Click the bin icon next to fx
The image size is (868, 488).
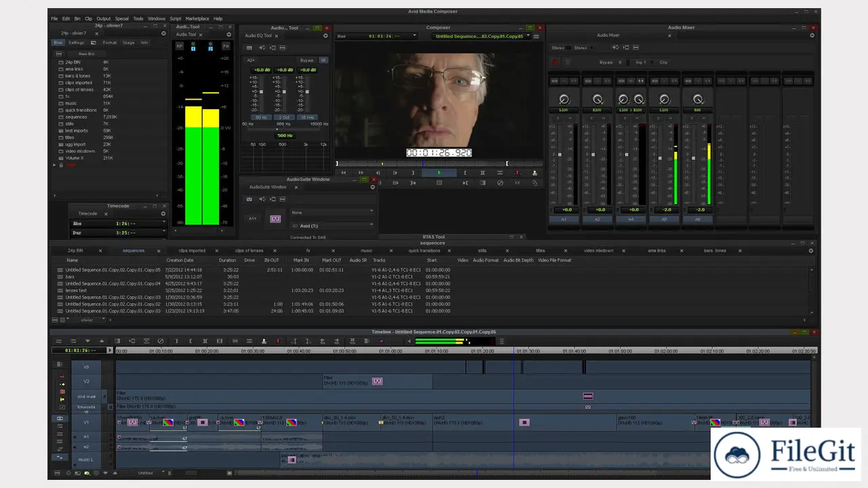pos(60,96)
